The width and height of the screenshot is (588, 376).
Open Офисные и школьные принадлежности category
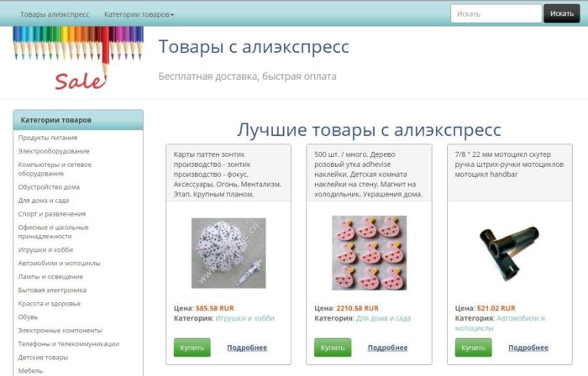click(x=53, y=232)
